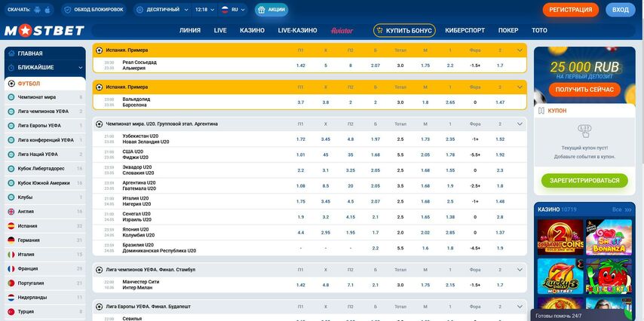Open the Aviator game tab
This screenshot has height=321, width=644.
click(342, 31)
